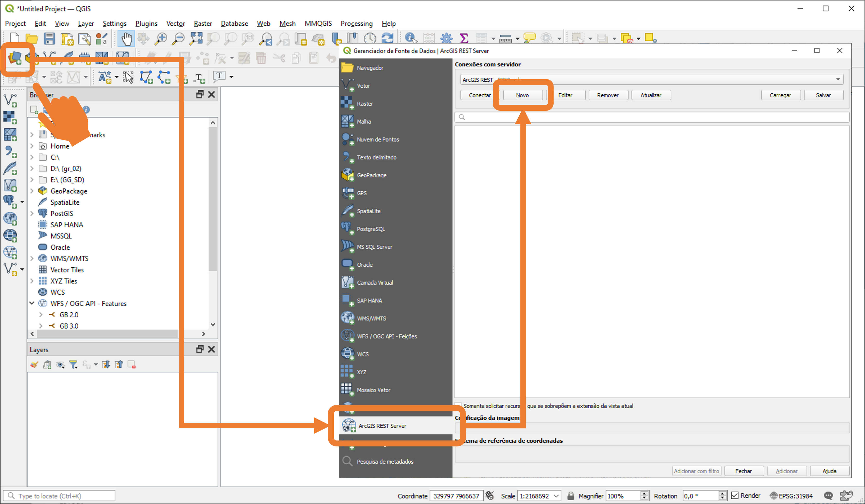
Task: Select SAP HANA in the Browser tree
Action: tap(67, 225)
